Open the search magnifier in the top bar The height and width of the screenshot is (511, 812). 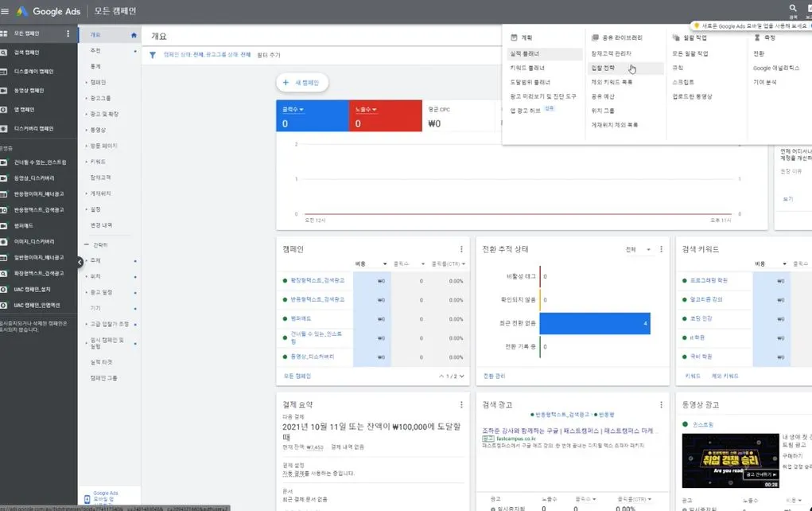pyautogui.click(x=792, y=8)
